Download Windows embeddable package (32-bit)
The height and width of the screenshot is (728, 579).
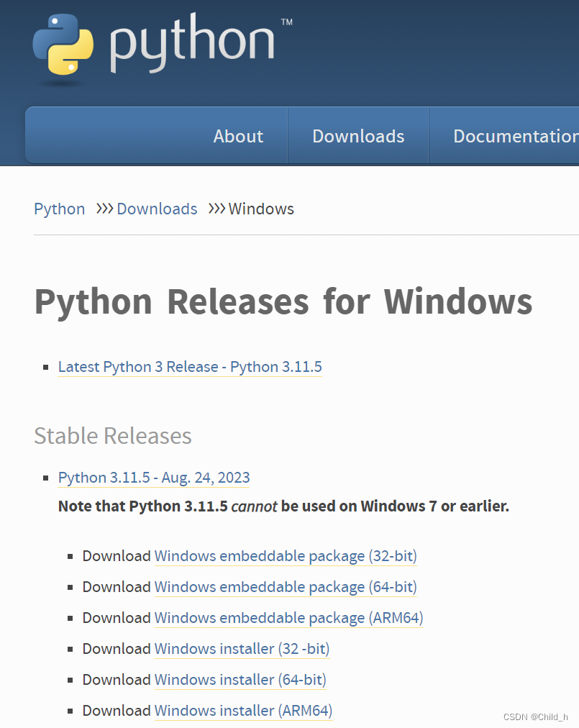pyautogui.click(x=286, y=556)
